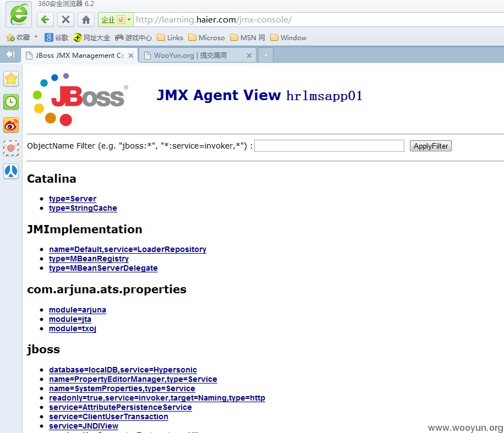Click the sidebar history clock icon
Viewport: 504px width, 433px height.
tap(11, 102)
